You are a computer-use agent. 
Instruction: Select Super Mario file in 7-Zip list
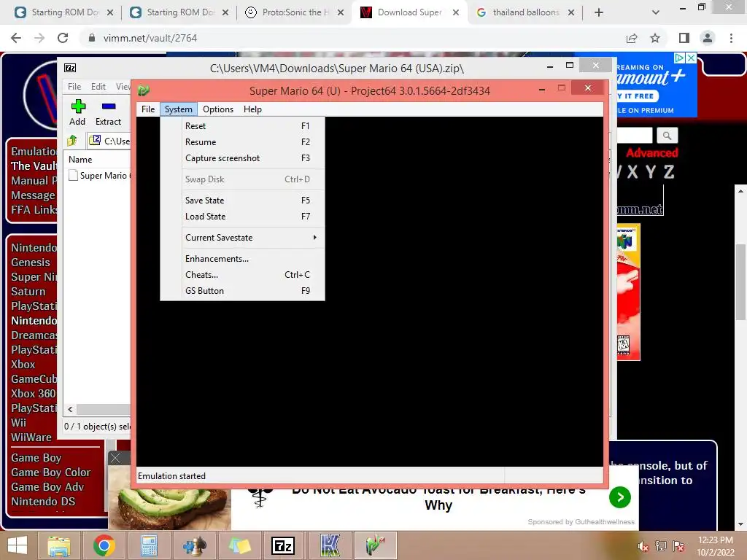(99, 176)
